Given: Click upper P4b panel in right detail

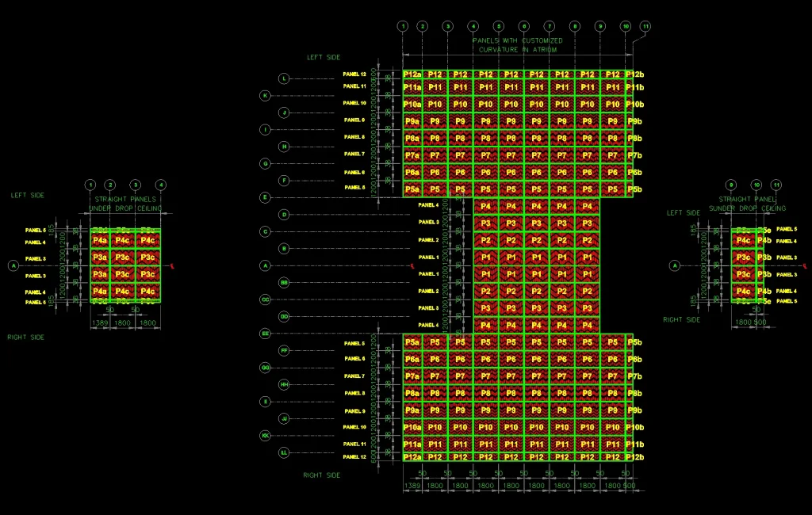Looking at the screenshot, I should [x=764, y=240].
